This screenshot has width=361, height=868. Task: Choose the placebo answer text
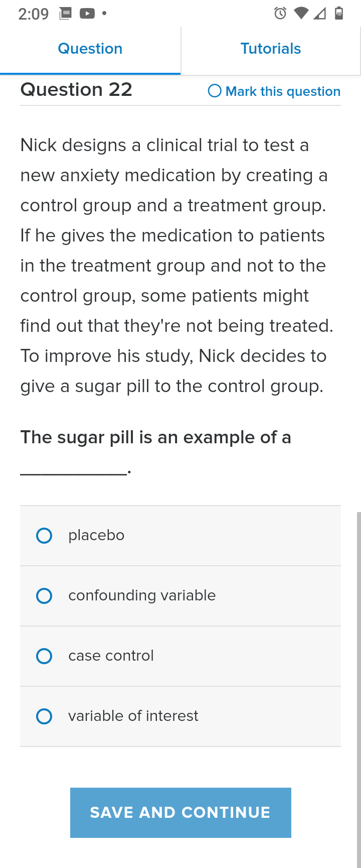tap(96, 535)
